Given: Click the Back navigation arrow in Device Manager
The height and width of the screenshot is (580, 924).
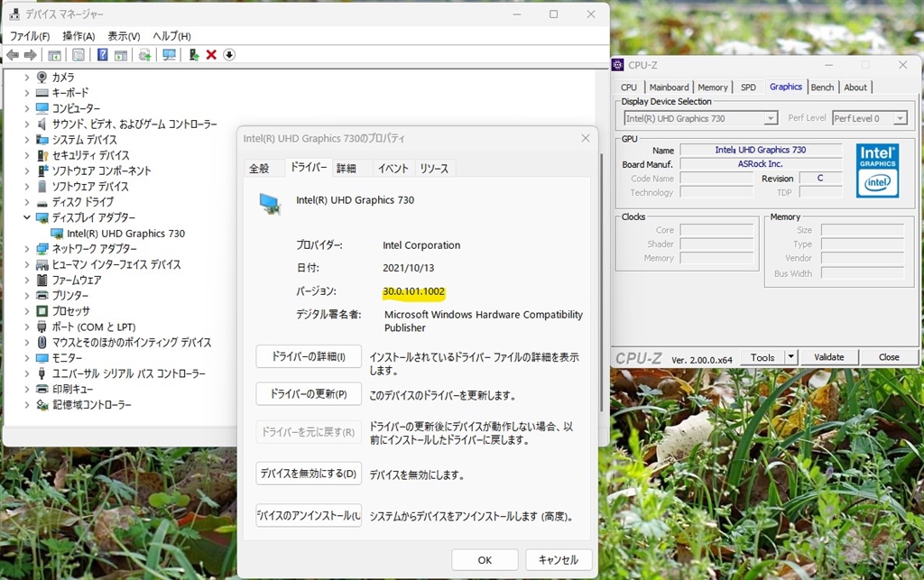Looking at the screenshot, I should (x=13, y=55).
